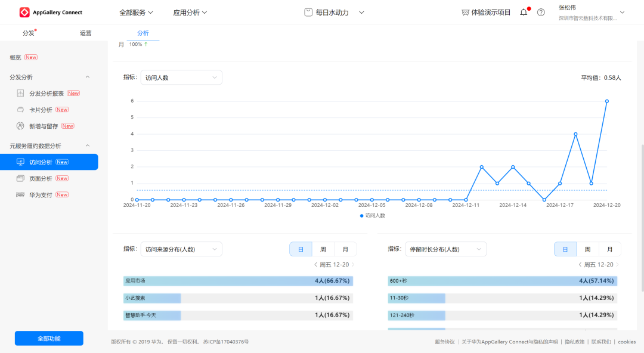This screenshot has height=353, width=644.
Task: Select the 页面分析 sidebar icon
Action: [x=20, y=178]
